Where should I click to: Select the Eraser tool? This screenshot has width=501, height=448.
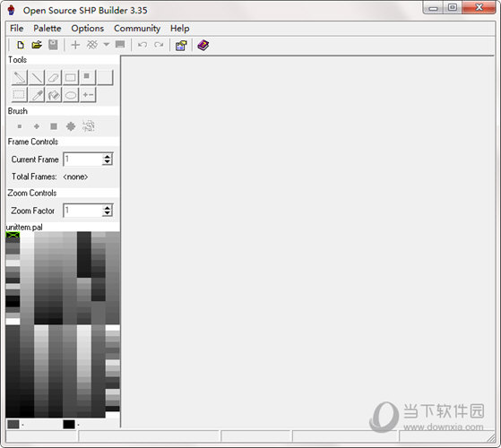54,78
